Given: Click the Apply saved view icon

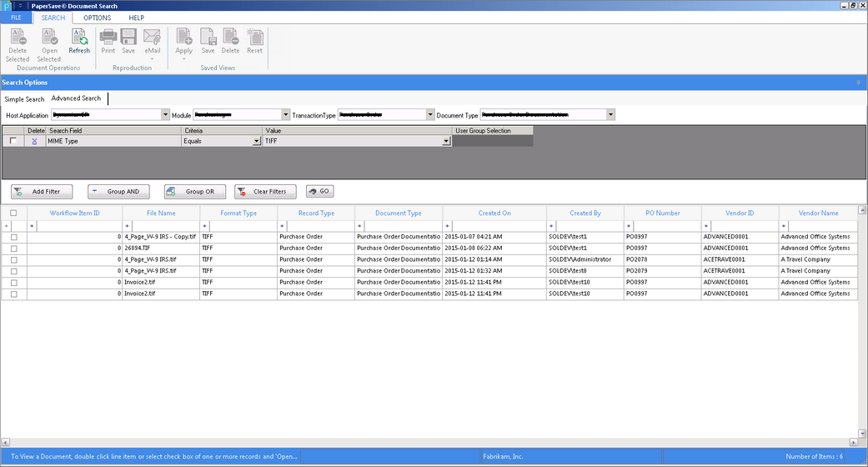Looking at the screenshot, I should (x=184, y=37).
